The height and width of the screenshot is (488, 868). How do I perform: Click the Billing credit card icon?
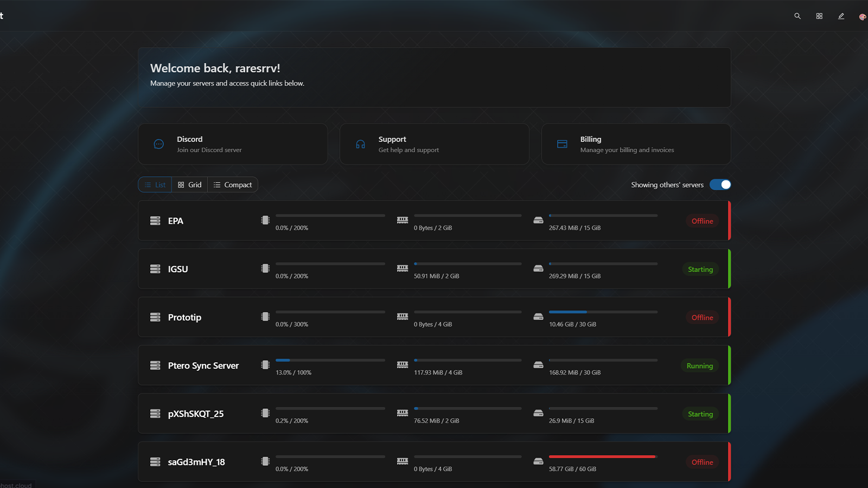[x=562, y=144]
